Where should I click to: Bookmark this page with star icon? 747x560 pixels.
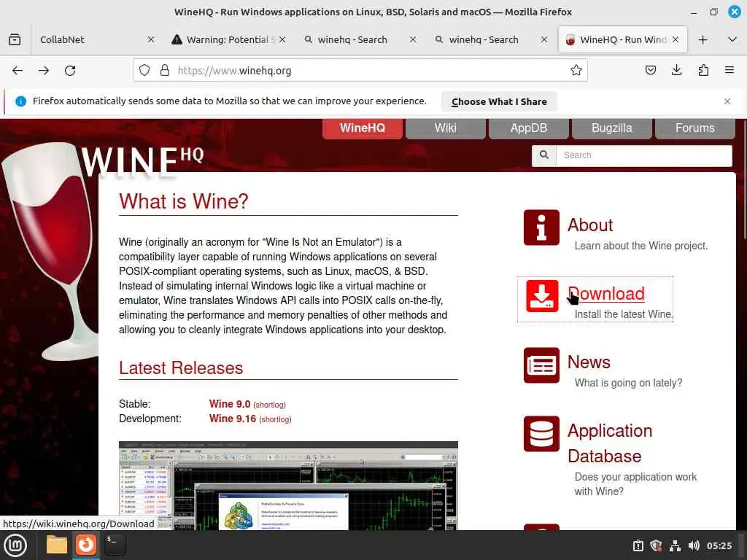576,71
